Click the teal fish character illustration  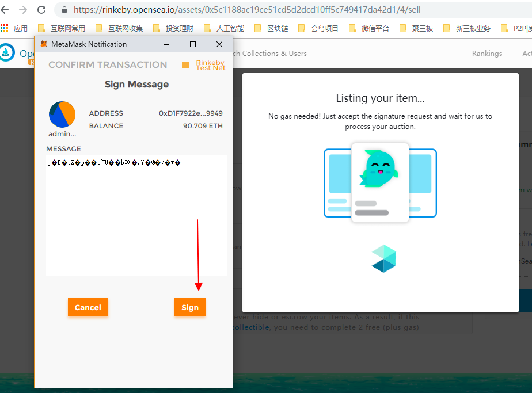[x=379, y=169]
